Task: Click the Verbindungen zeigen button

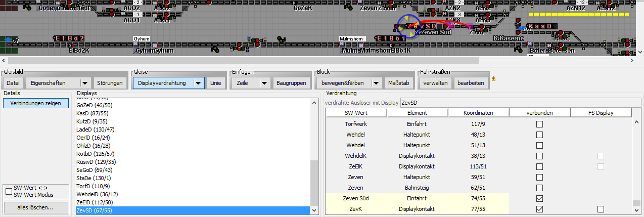Action: click(36, 103)
